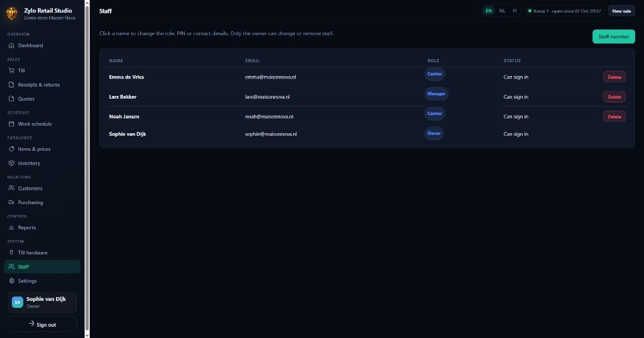
Task: Click email emma@maisonnova.nl
Action: coord(270,77)
